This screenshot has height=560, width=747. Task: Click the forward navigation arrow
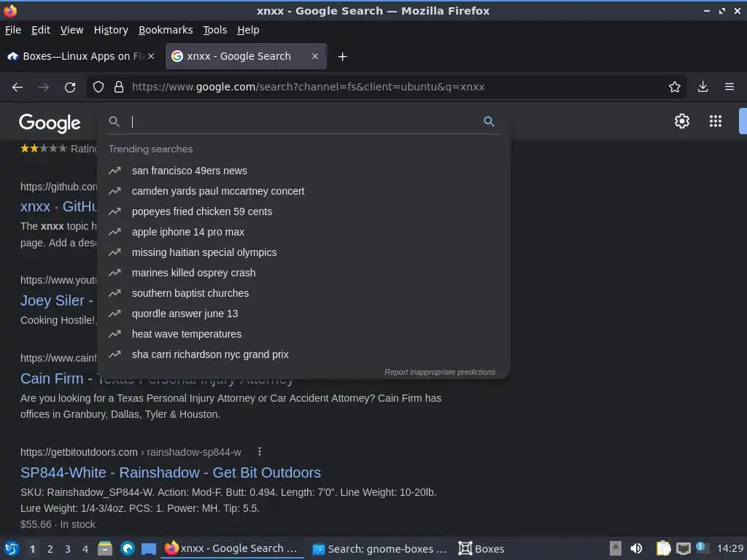(x=44, y=87)
